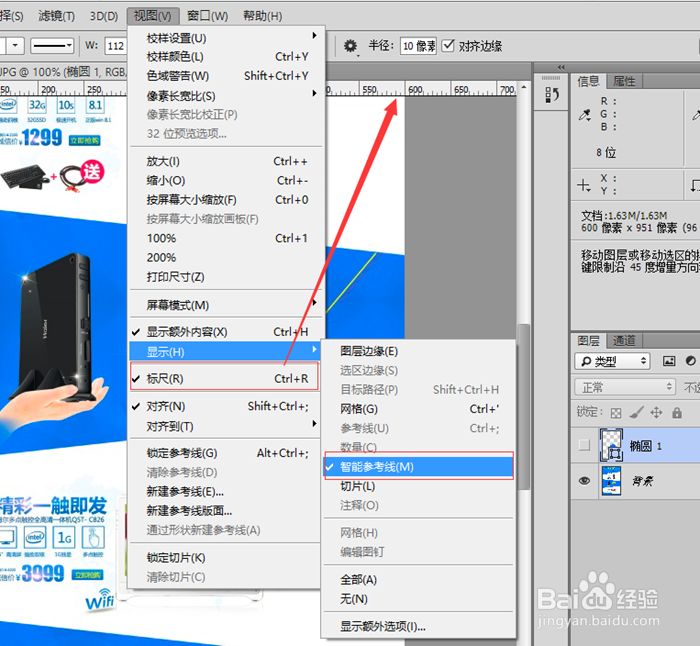Open the 帮助(H) menu
Viewport: 700px width, 646px height.
pos(262,16)
